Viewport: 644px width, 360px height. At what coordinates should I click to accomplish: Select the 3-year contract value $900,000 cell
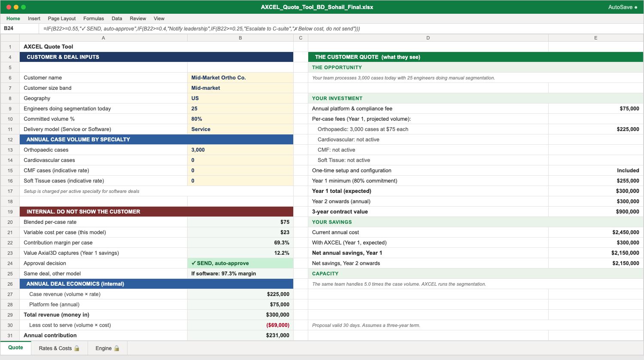tap(596, 212)
